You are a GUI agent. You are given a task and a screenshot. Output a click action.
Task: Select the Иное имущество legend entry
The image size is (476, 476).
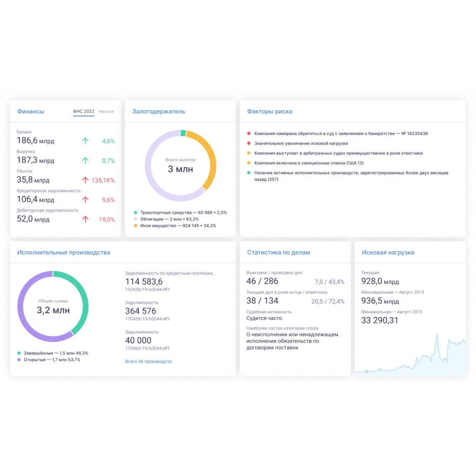click(x=178, y=225)
